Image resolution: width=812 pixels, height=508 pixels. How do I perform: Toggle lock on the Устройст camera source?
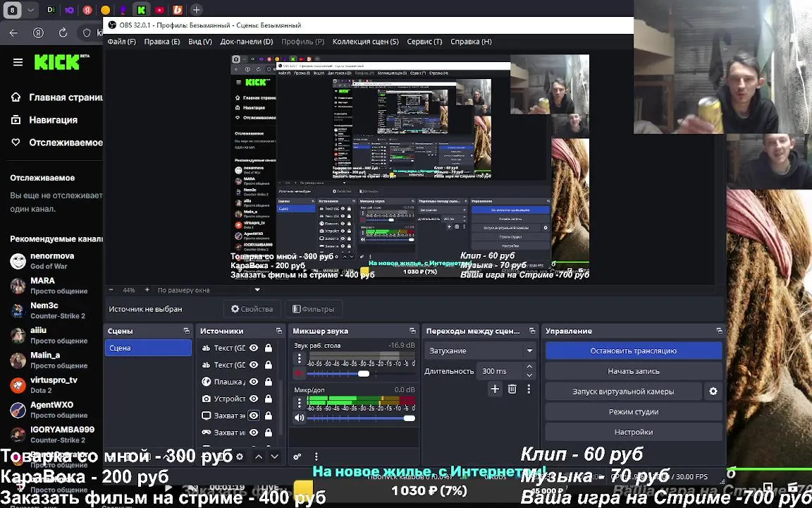[x=269, y=399]
